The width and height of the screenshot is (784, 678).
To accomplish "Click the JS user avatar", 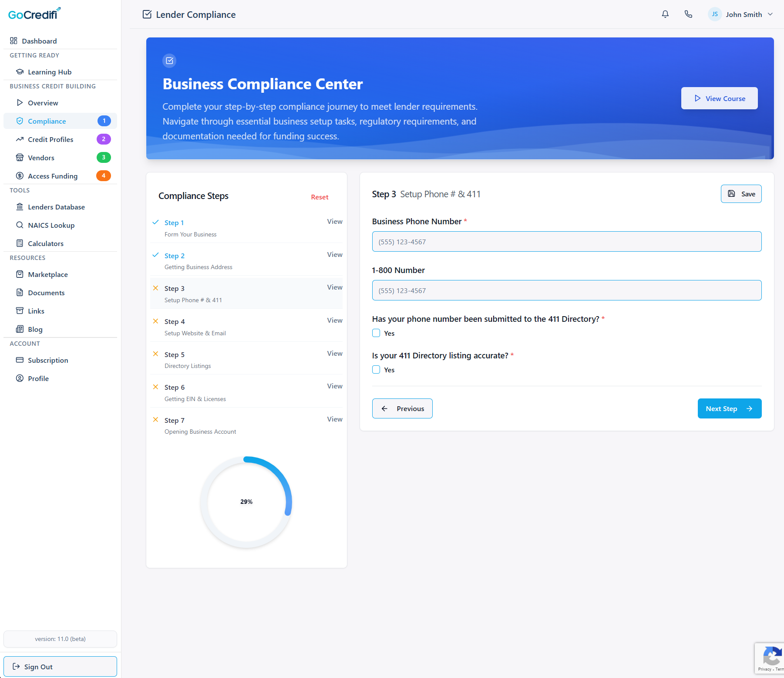I will tap(714, 14).
